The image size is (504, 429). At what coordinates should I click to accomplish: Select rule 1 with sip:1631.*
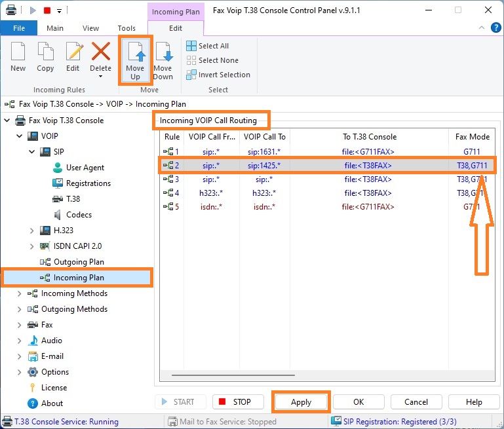click(x=327, y=151)
